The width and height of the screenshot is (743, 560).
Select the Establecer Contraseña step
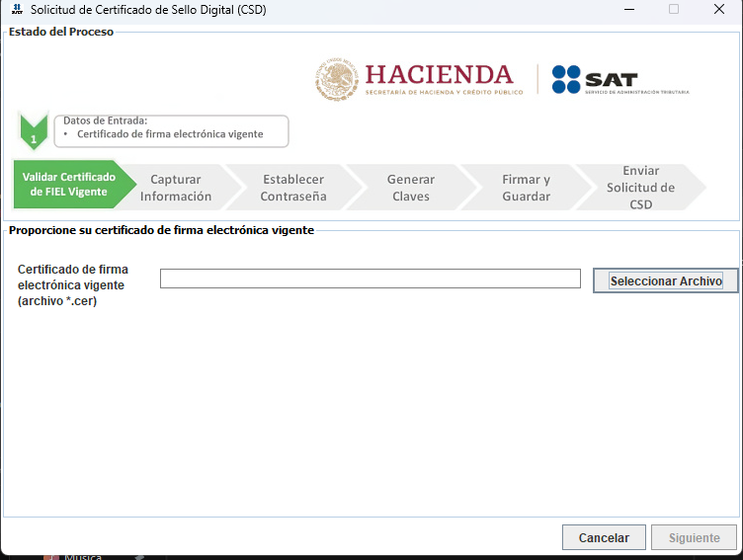pyautogui.click(x=293, y=188)
